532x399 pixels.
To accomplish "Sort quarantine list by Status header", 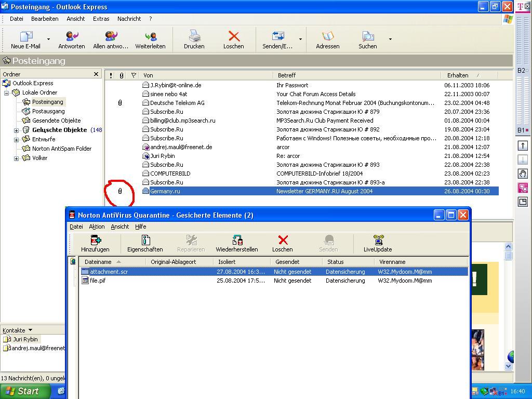I will 348,262.
